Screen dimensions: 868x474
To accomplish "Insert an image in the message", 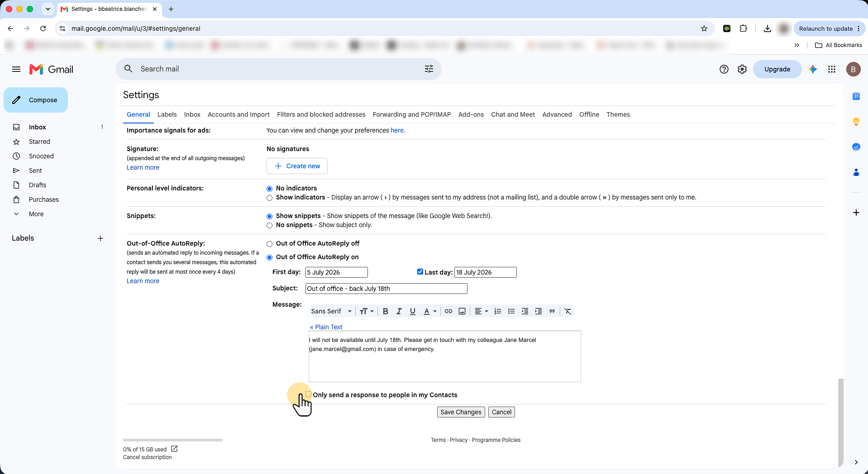I will [x=462, y=311].
